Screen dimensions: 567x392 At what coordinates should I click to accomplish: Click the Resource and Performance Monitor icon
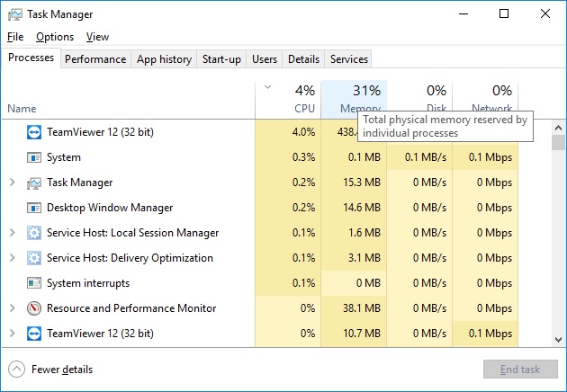pyautogui.click(x=34, y=308)
